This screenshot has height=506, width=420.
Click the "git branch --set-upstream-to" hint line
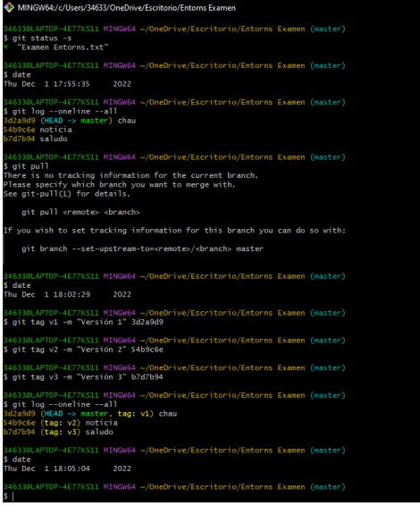(142, 249)
